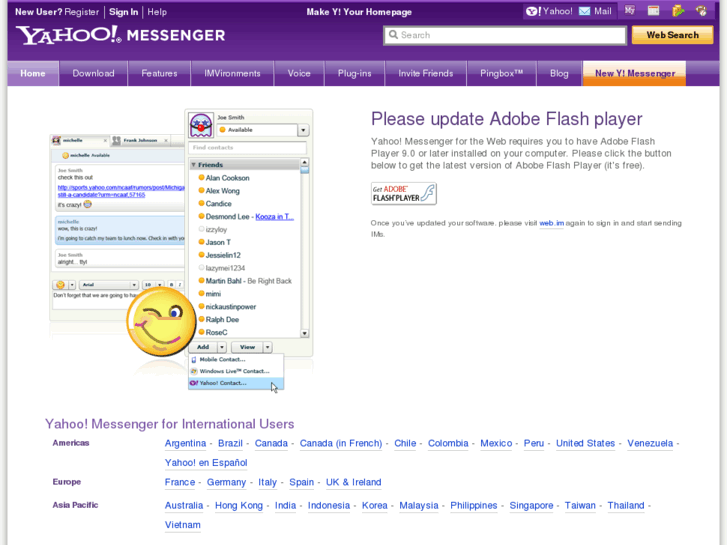Click the emoticon picker in chat toolbar
Screen dimensions: 727x545
60,285
